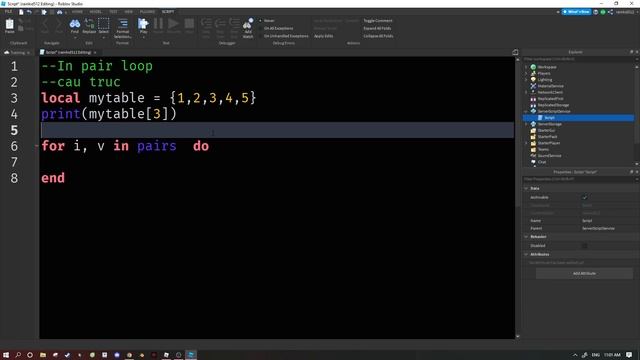Click the line 6 fold marker

[36, 146]
